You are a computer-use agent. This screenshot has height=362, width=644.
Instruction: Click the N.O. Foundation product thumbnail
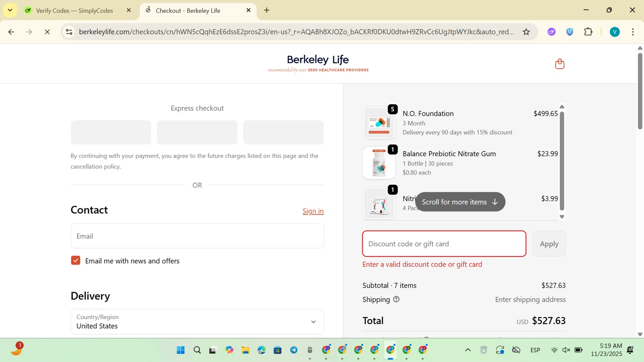coord(379,123)
